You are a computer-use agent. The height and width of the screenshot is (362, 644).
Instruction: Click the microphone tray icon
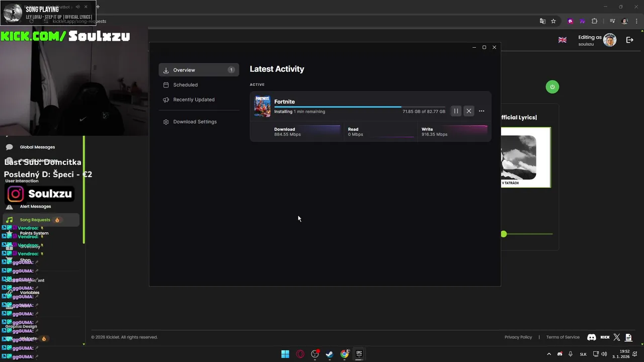pos(571,354)
